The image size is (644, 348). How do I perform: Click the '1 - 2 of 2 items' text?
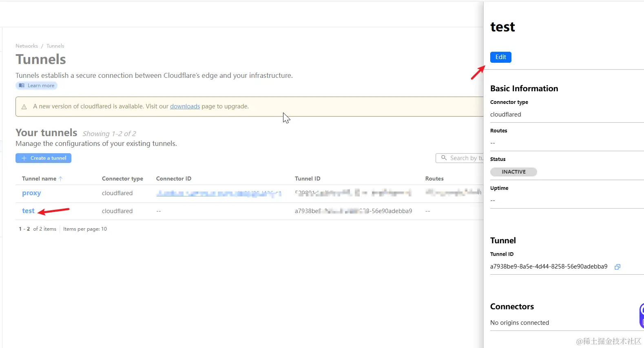(38, 229)
